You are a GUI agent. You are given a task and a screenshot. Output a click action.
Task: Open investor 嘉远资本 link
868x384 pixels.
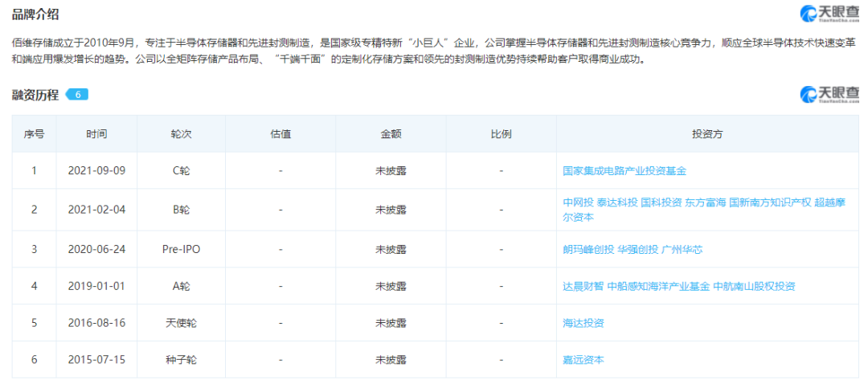tap(583, 360)
